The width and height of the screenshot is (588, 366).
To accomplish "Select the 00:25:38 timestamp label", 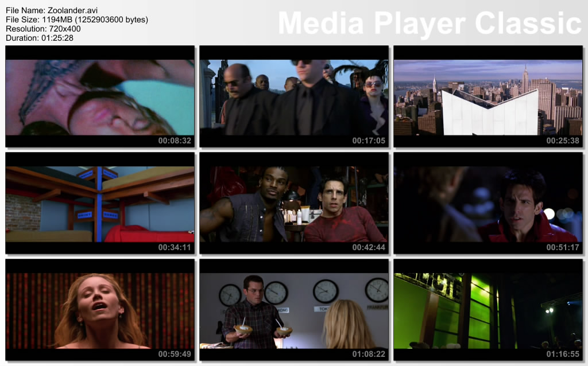I will point(563,141).
